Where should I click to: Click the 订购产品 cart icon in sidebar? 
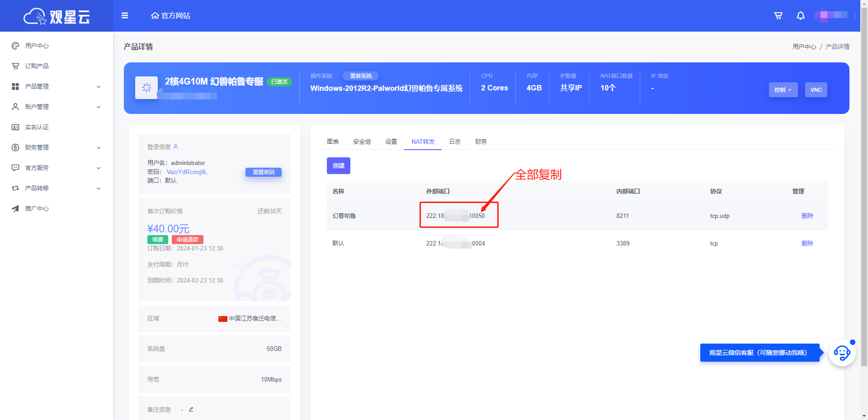pyautogui.click(x=15, y=66)
